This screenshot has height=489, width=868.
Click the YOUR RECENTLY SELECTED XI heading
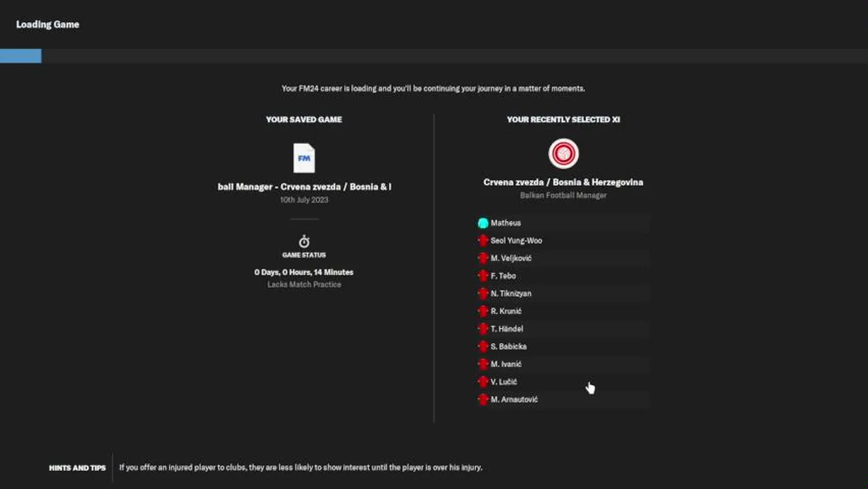pyautogui.click(x=563, y=120)
